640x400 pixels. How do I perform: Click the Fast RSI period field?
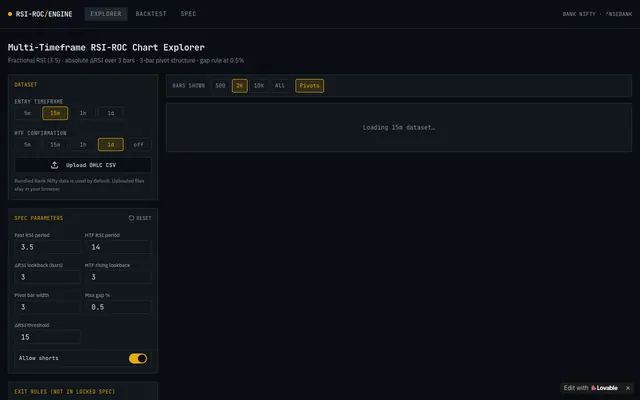48,247
